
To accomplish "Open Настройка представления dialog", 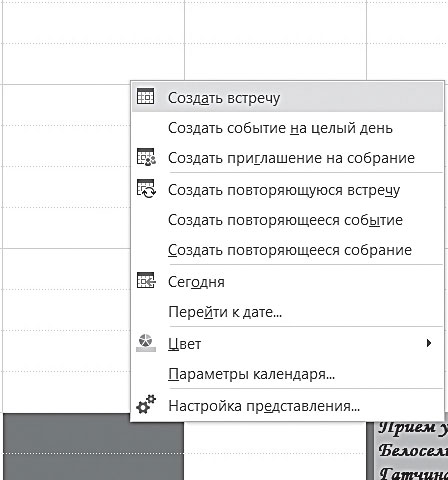I will click(288, 406).
